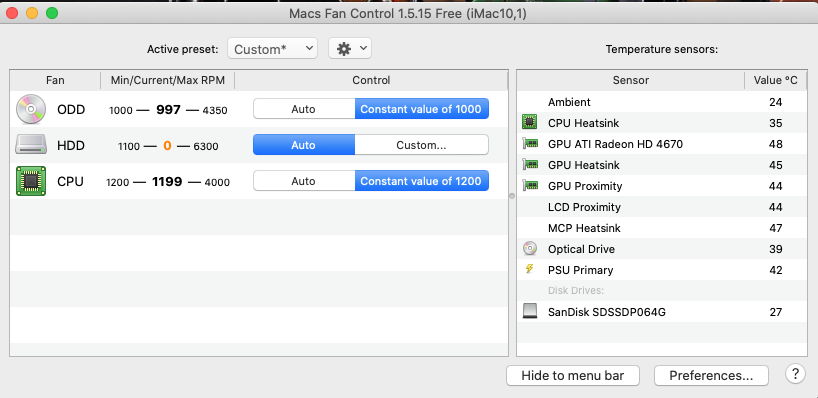Click the panel divider handle between fans and sensors

click(x=512, y=196)
